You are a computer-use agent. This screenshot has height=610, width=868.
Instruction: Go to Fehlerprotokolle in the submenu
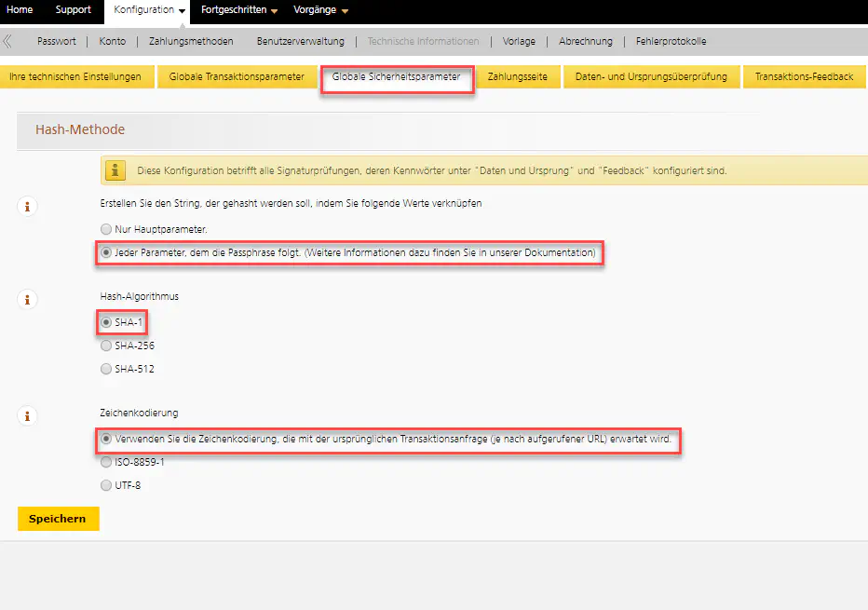(671, 41)
